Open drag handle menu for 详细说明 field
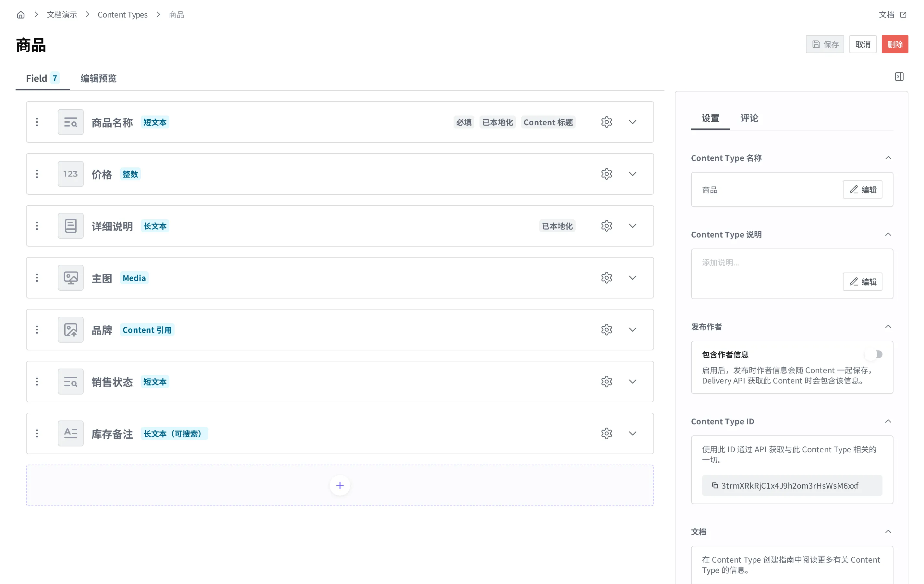 pyautogui.click(x=37, y=225)
